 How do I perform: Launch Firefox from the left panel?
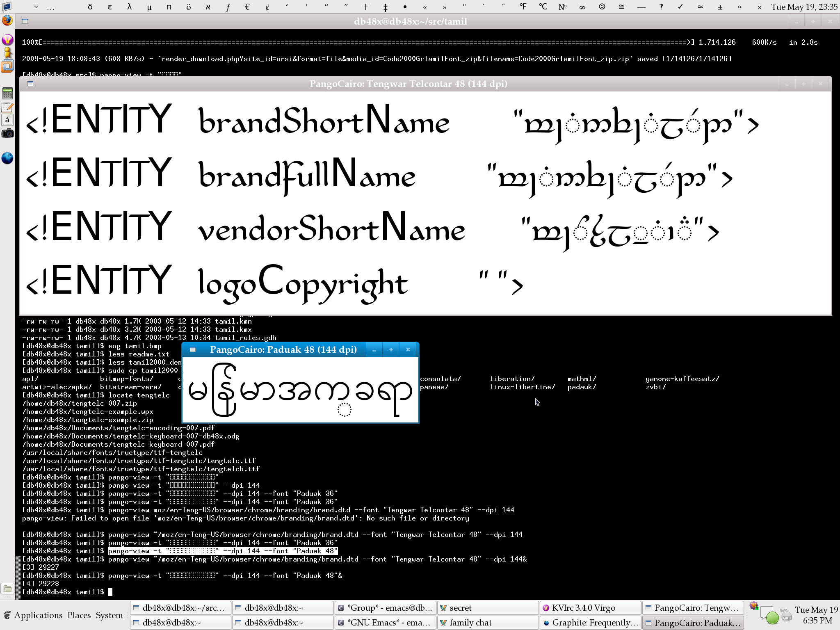tap(7, 21)
